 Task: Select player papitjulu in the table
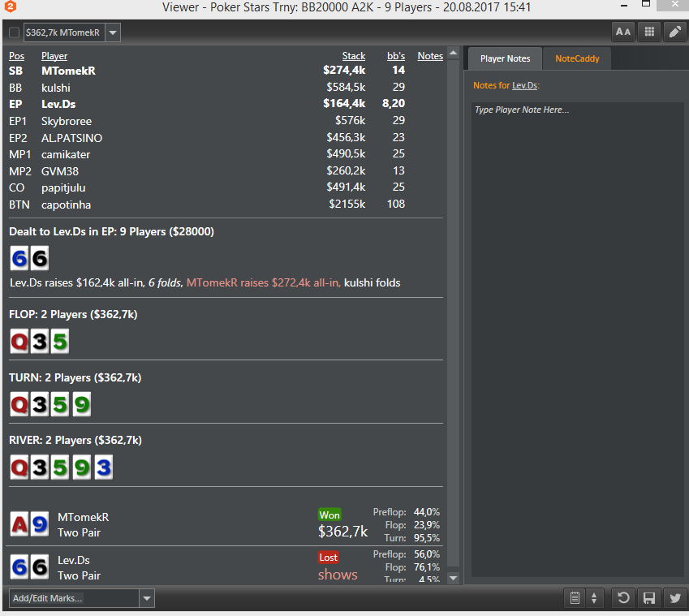point(63,188)
